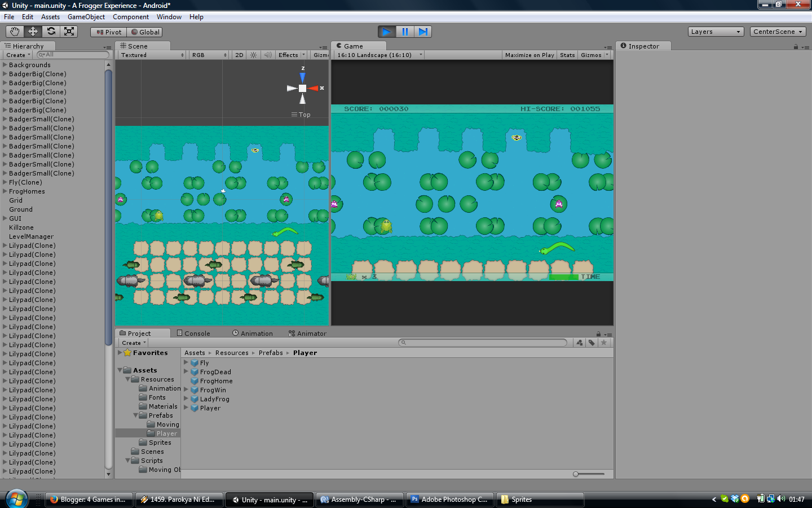Open the Component menu
Screen dimensions: 812x508
pos(131,17)
